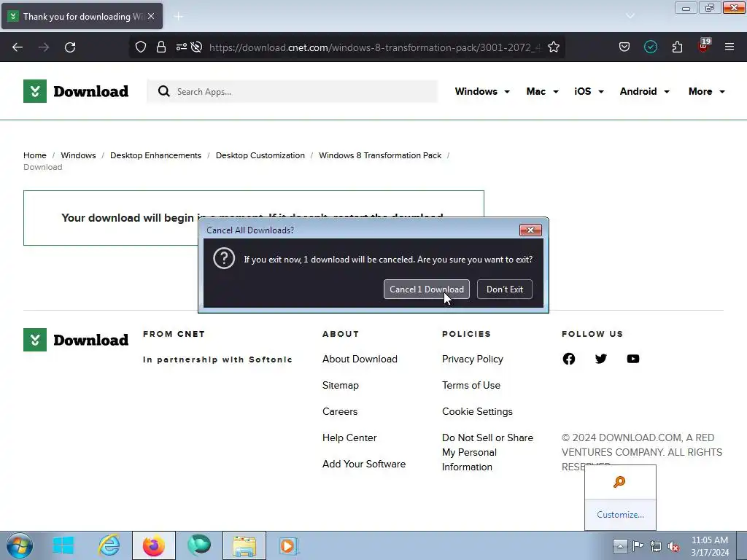Open Customize... in the tray popup
747x560 pixels.
[x=620, y=514]
